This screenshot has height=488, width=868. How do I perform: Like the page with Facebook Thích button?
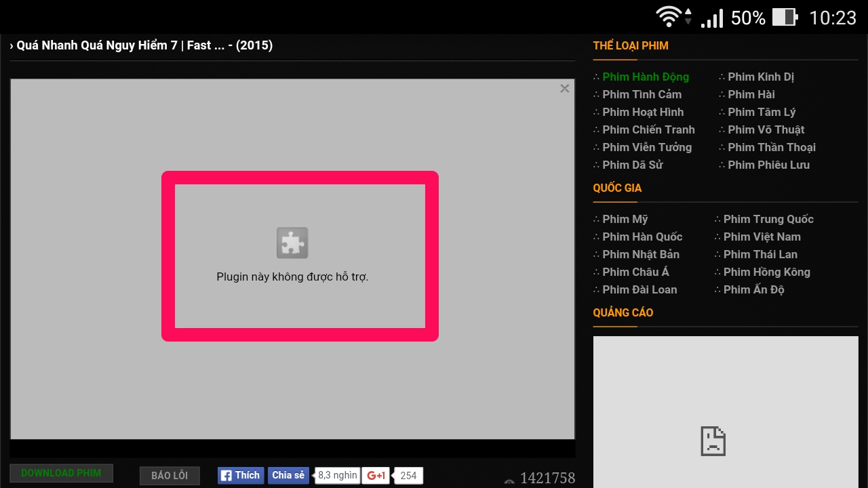(x=241, y=475)
